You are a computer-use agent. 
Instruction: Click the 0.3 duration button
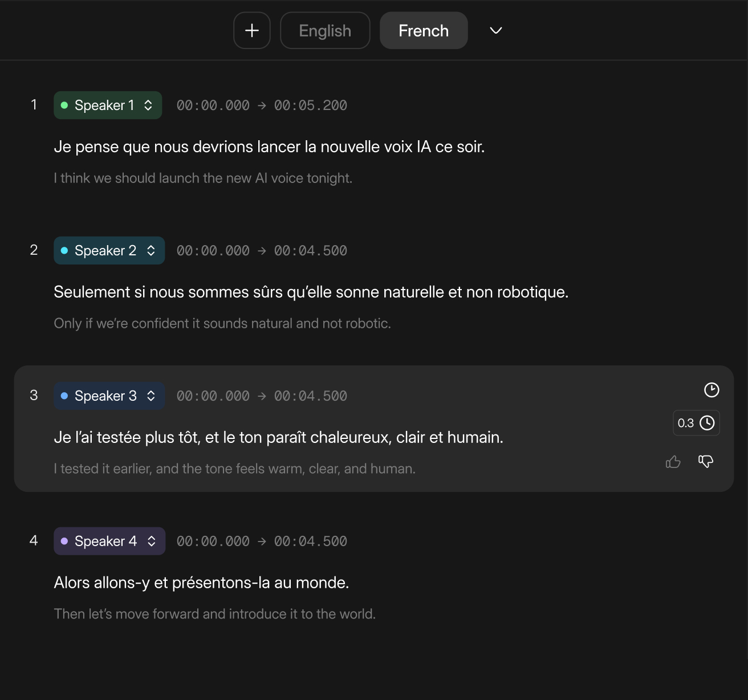(x=696, y=423)
